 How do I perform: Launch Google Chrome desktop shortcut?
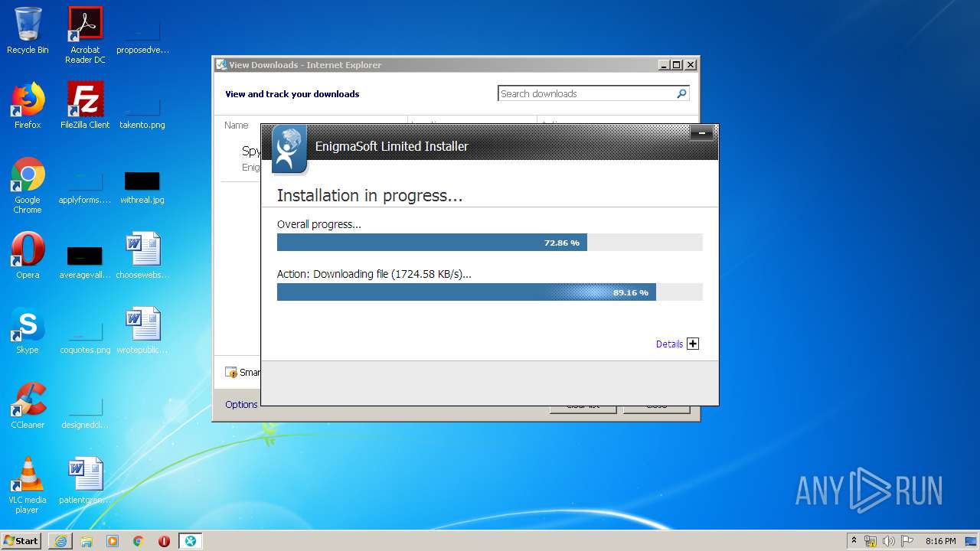pyautogui.click(x=28, y=185)
